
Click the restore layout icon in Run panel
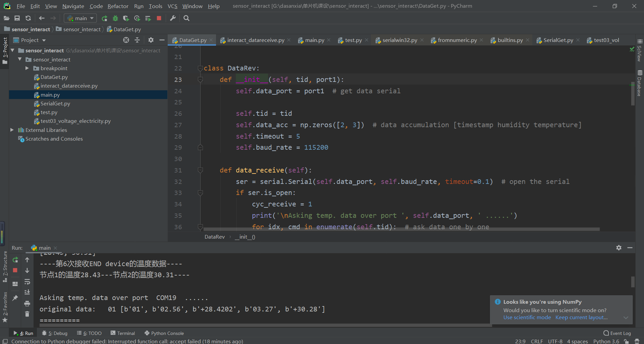tap(15, 284)
